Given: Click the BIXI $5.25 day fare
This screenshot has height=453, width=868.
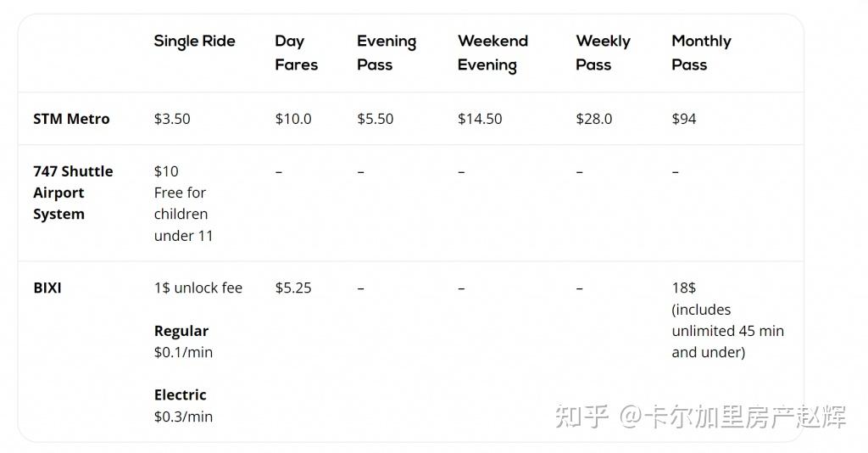Looking at the screenshot, I should click(x=293, y=288).
